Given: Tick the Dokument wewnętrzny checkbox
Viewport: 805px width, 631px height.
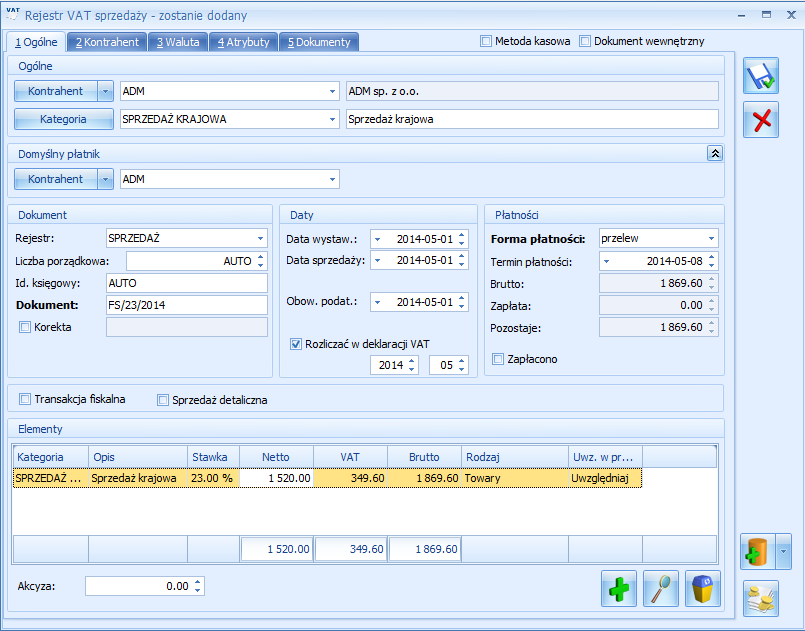Looking at the screenshot, I should tap(585, 41).
